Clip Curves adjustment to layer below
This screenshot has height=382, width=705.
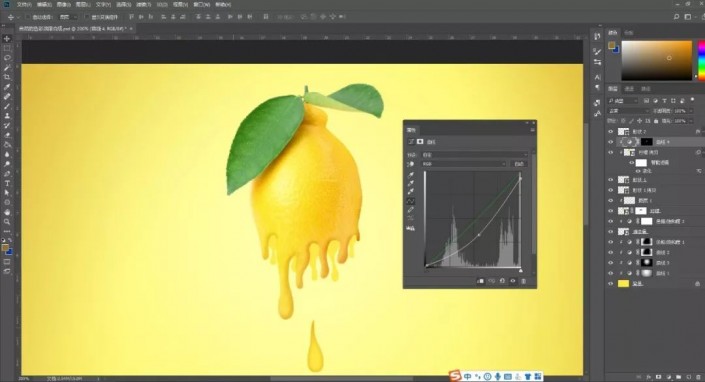pos(480,281)
